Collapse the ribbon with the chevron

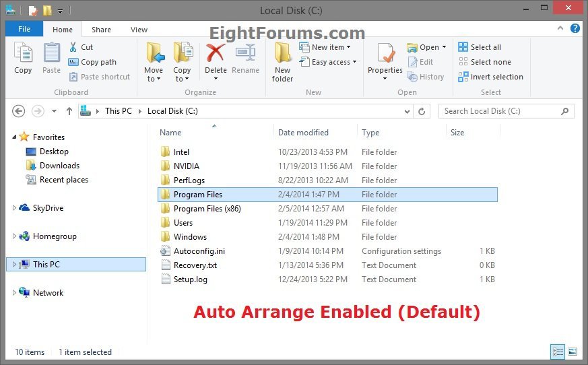[560, 28]
